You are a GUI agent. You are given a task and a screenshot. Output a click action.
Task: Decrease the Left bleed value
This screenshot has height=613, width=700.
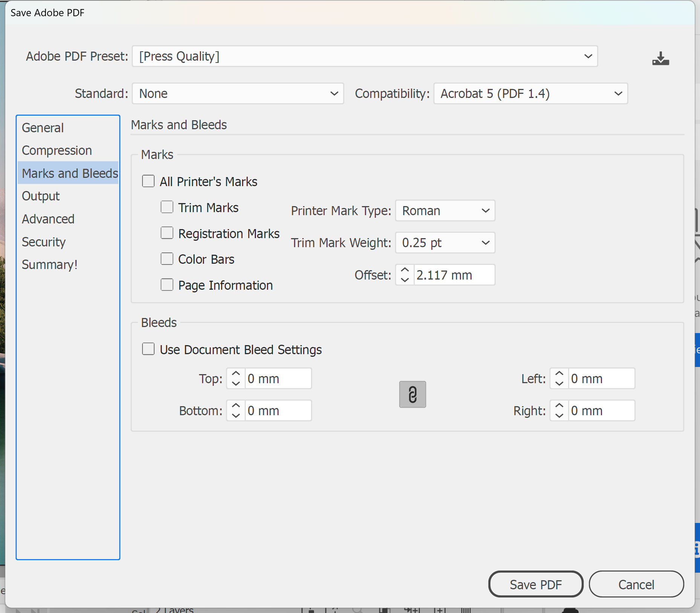click(x=559, y=384)
